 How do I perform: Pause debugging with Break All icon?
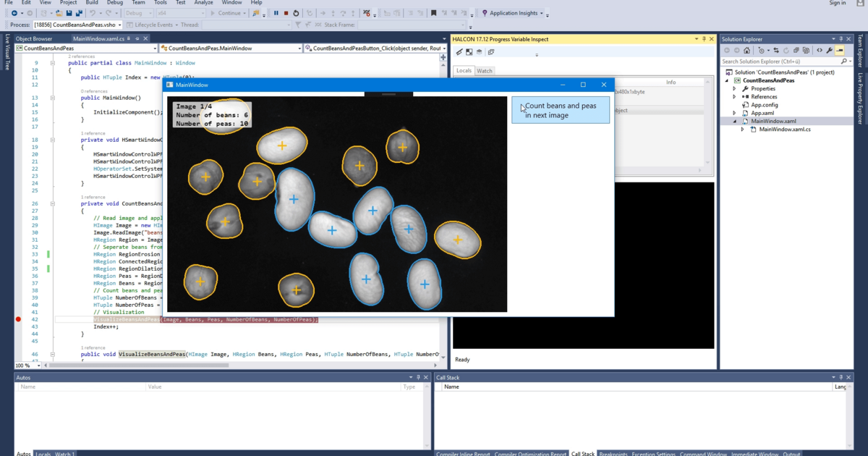(276, 13)
